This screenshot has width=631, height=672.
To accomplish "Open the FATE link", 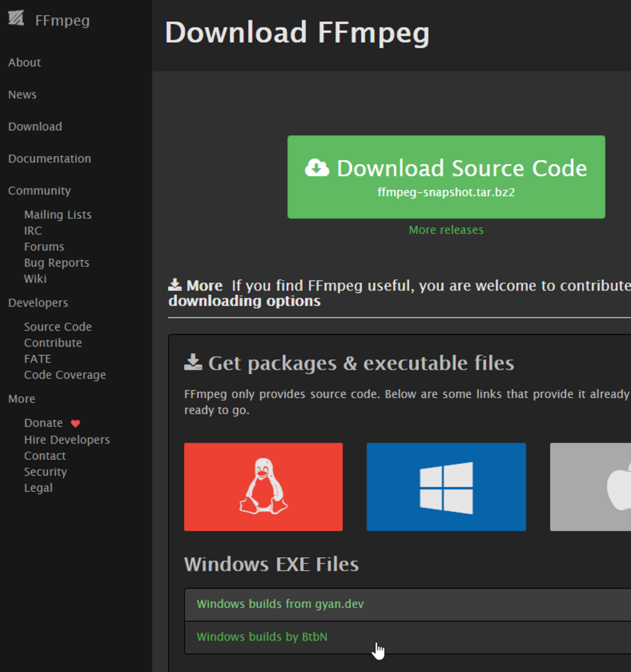I will 37,359.
